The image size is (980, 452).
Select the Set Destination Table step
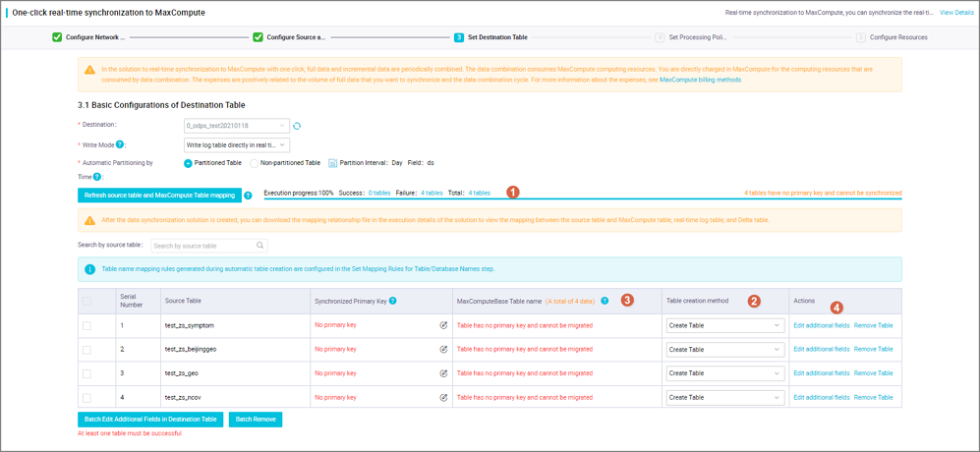point(491,37)
